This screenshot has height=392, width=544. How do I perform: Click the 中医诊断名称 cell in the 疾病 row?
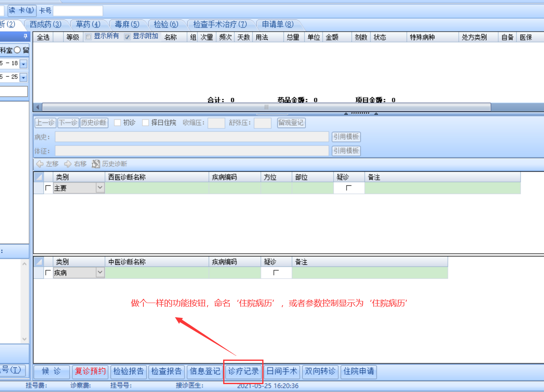pos(157,273)
